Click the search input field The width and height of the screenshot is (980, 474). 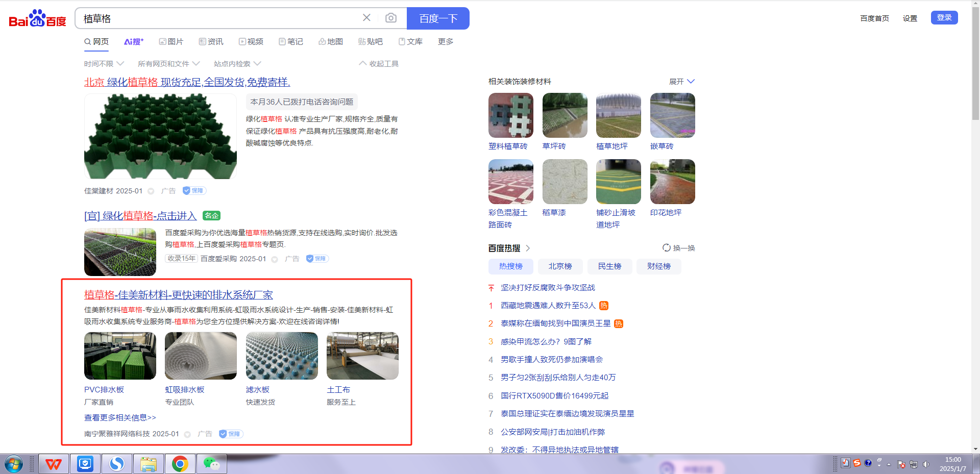click(x=219, y=18)
